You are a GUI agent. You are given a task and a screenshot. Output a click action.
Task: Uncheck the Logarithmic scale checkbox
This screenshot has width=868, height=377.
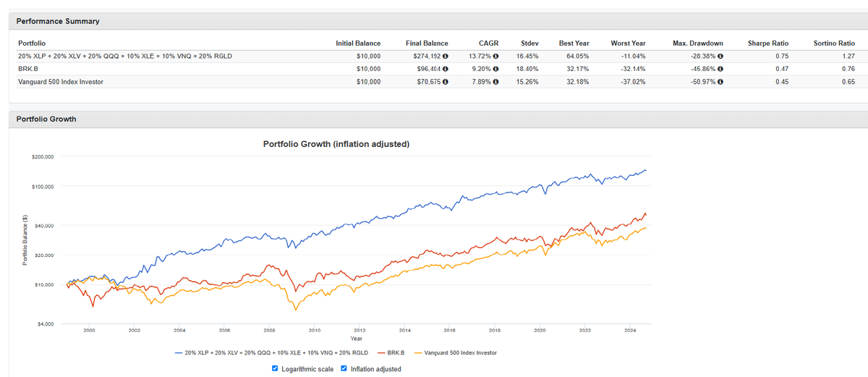coord(275,368)
